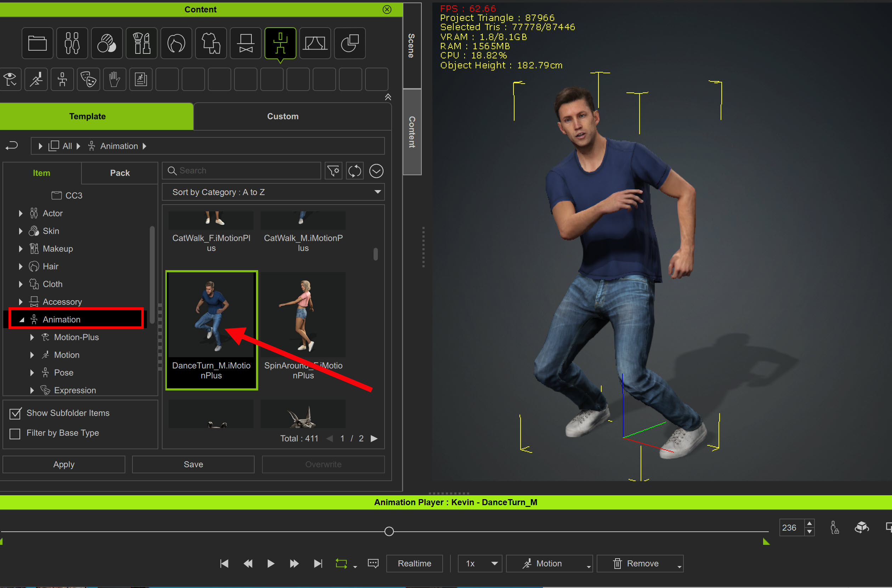Click the Skin category icon
892x588 pixels.
point(107,43)
